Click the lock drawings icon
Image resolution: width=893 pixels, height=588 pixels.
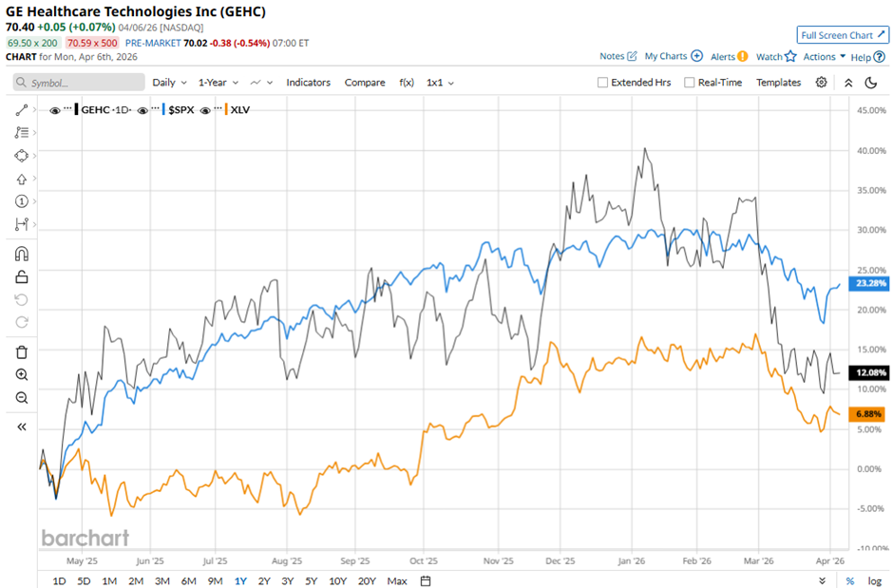pyautogui.click(x=21, y=276)
